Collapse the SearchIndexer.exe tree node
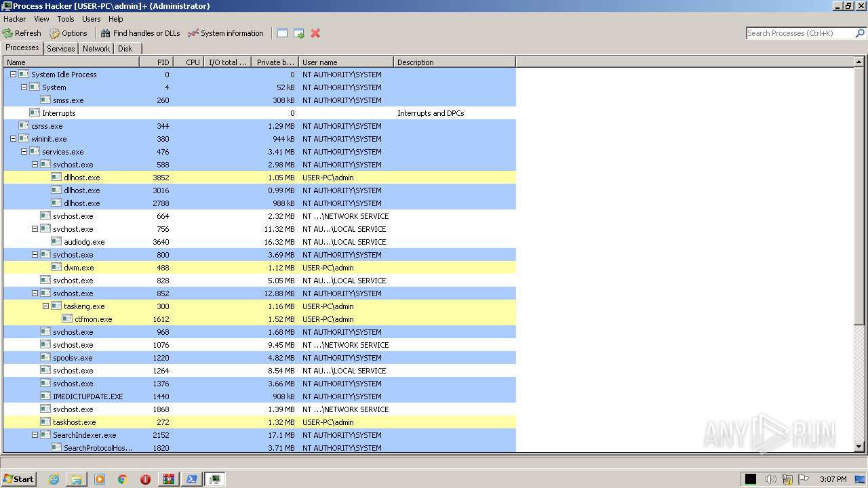The width and height of the screenshot is (868, 488). (x=35, y=435)
